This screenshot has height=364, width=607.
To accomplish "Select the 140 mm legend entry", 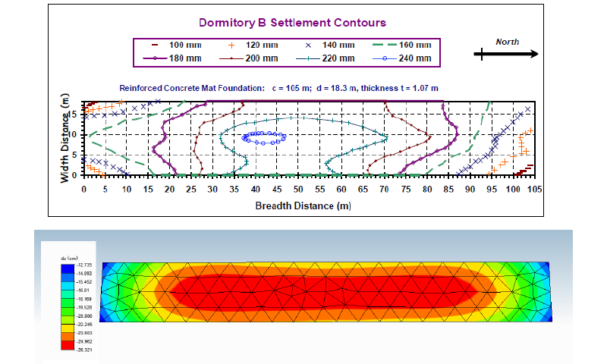I will (330, 45).
